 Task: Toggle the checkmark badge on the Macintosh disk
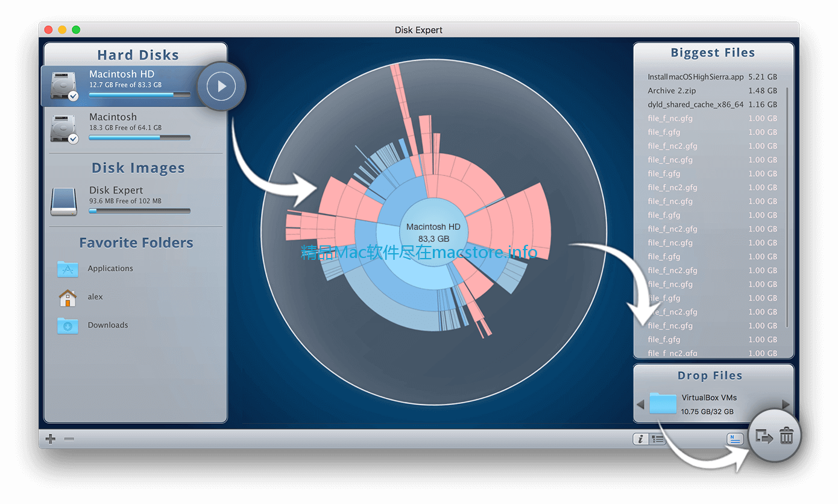tap(73, 139)
